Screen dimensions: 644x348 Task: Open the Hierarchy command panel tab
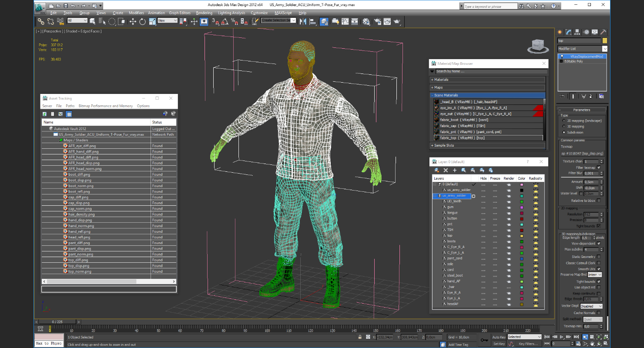(577, 32)
